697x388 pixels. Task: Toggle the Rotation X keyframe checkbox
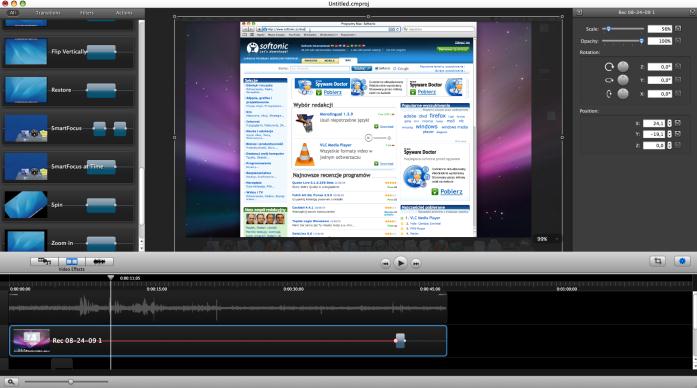pos(678,93)
